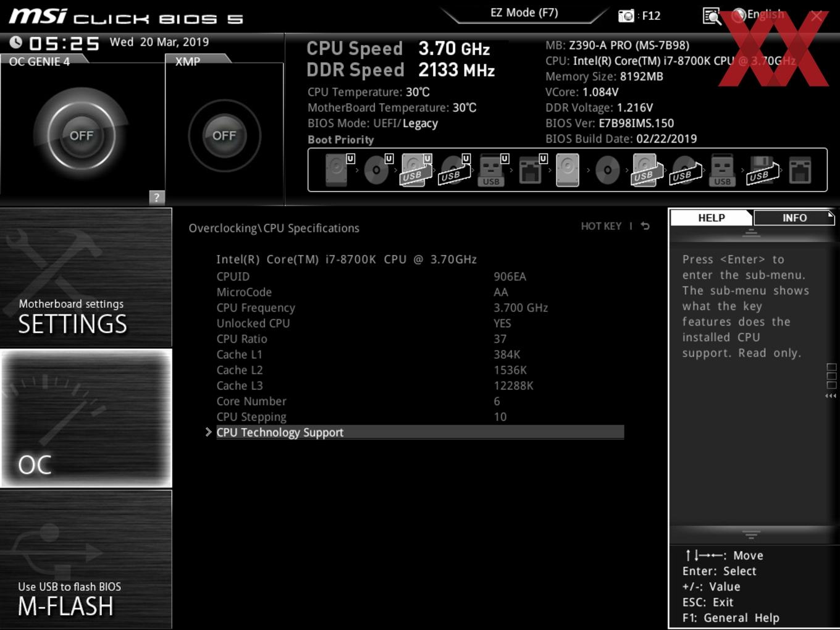Screen dimensions: 840x630
Task: Click the OC GENIE 4 tab label
Action: [40, 62]
